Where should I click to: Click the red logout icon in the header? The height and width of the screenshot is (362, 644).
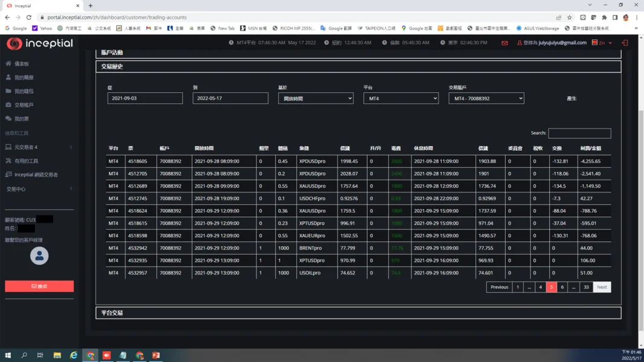point(625,43)
